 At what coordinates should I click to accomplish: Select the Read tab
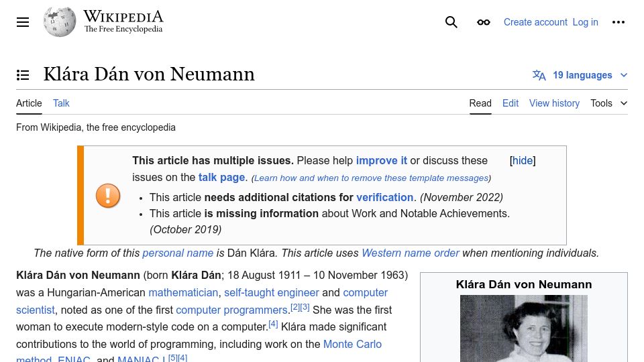click(480, 103)
